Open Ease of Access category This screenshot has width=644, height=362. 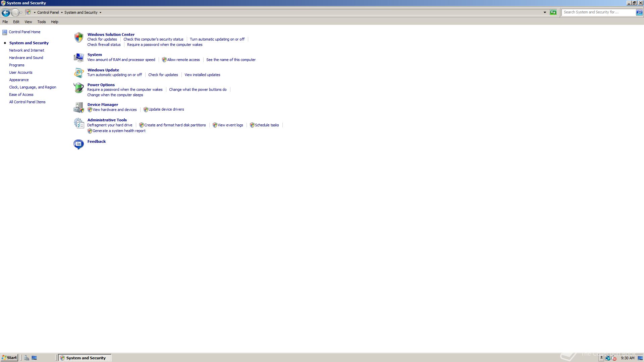click(x=21, y=95)
